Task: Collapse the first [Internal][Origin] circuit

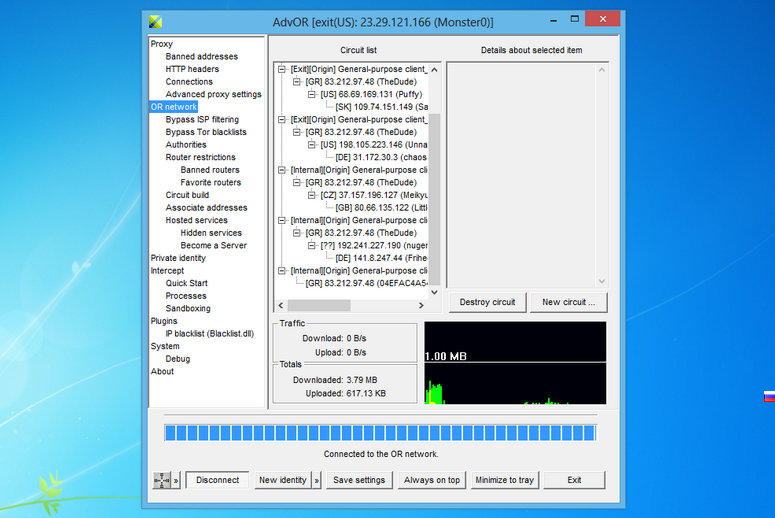Action: click(x=282, y=170)
